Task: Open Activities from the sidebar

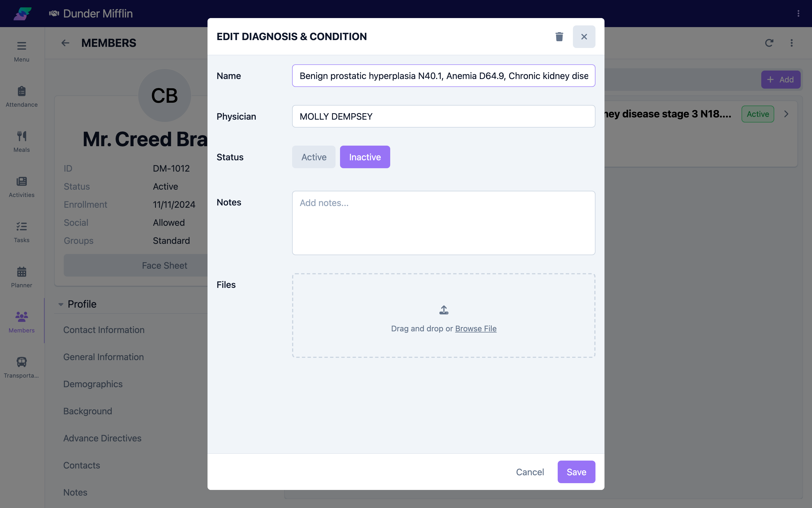Action: coord(21,187)
